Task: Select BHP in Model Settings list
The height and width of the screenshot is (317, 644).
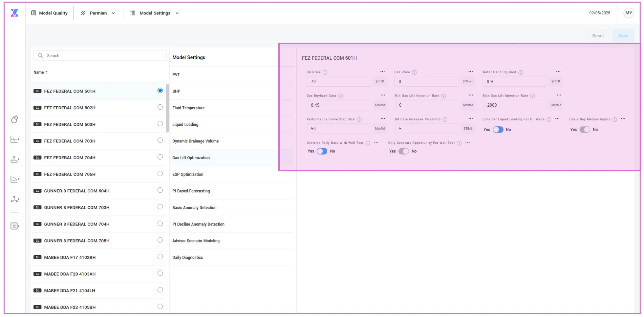Action: [231, 91]
